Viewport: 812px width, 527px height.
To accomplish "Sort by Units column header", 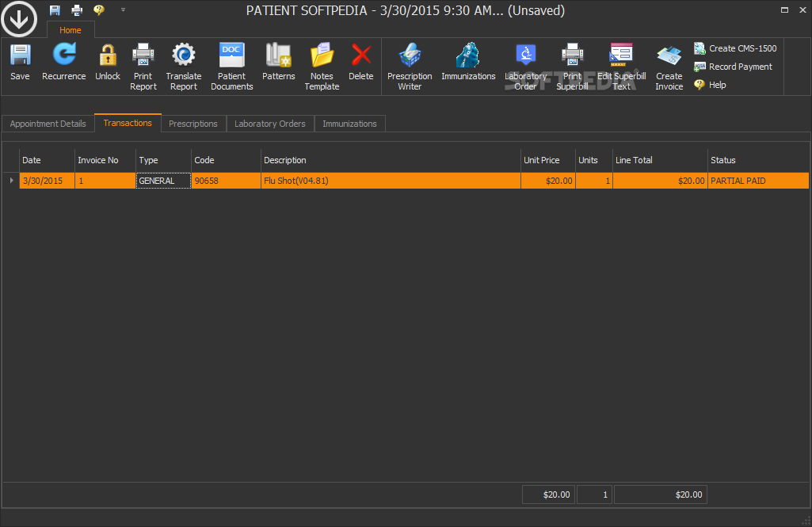I will (594, 160).
